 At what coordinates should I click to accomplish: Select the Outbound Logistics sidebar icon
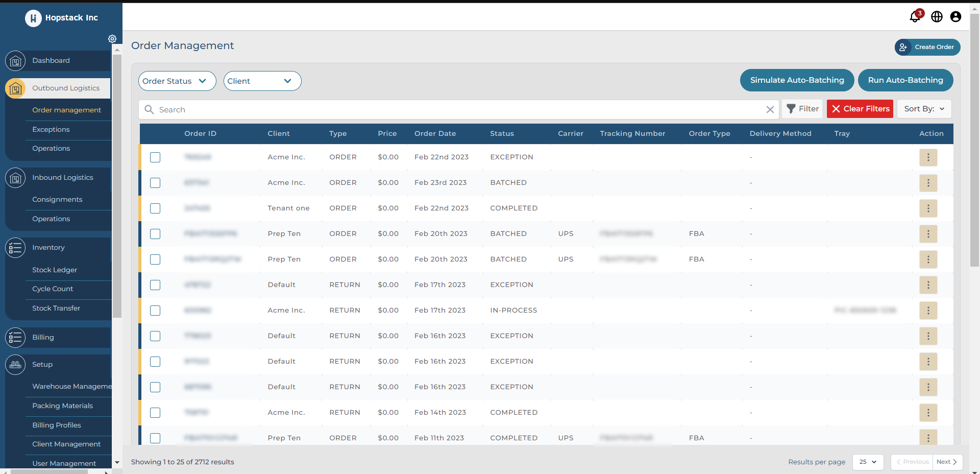click(x=15, y=88)
